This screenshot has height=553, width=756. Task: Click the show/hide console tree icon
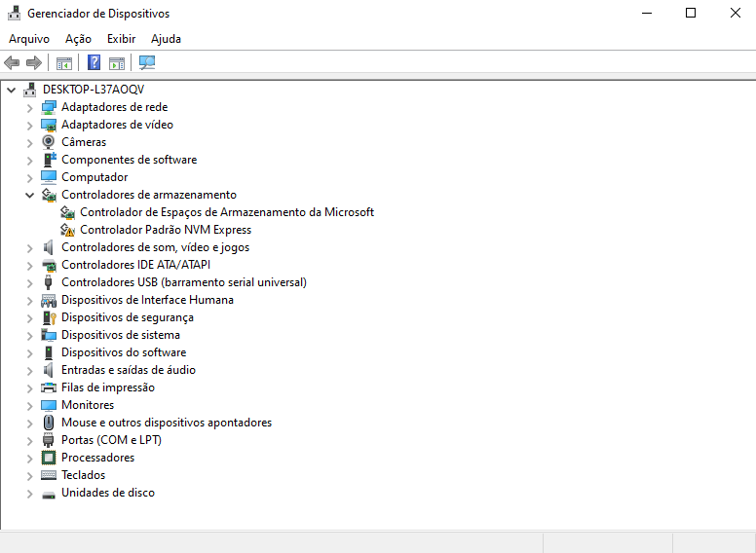pyautogui.click(x=64, y=62)
